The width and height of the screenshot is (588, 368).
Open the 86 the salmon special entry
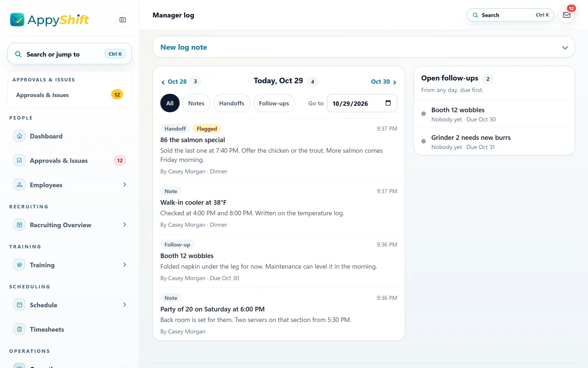click(x=279, y=149)
